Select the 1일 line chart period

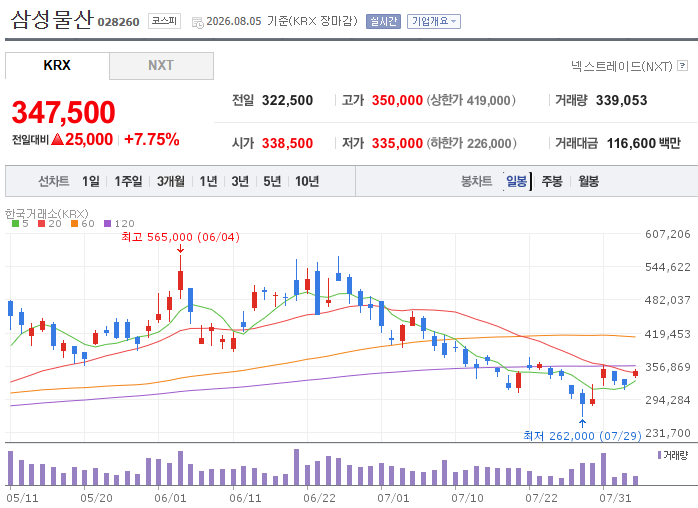tap(91, 181)
